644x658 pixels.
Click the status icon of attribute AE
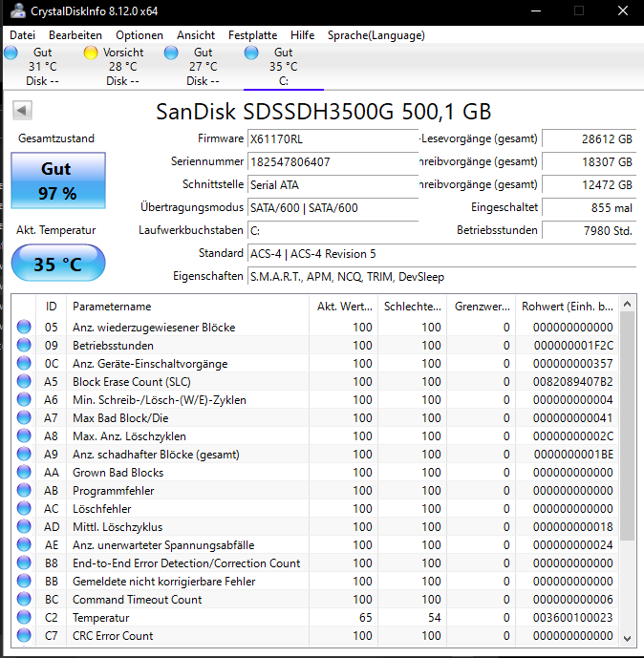pos(24,544)
